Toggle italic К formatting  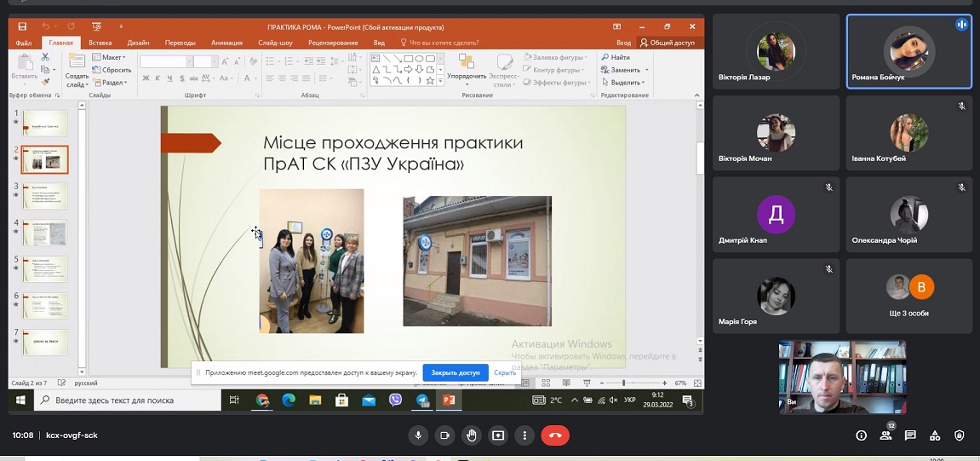click(158, 78)
